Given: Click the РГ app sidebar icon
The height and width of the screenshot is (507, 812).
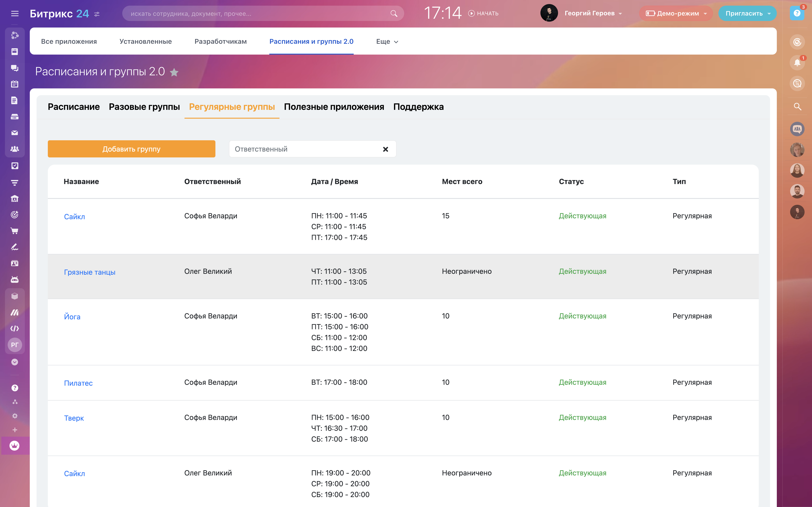Looking at the screenshot, I should coord(14,345).
